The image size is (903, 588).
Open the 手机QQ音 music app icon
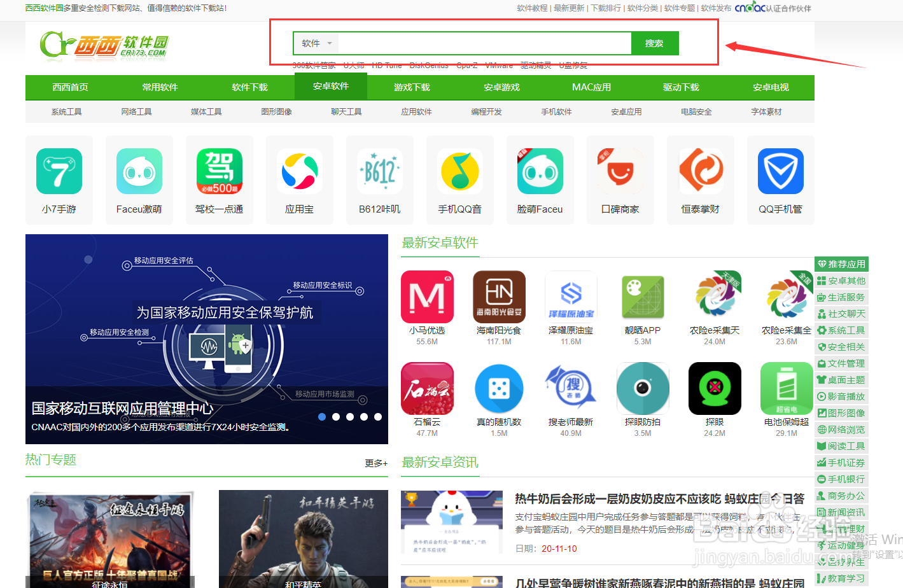pyautogui.click(x=460, y=171)
